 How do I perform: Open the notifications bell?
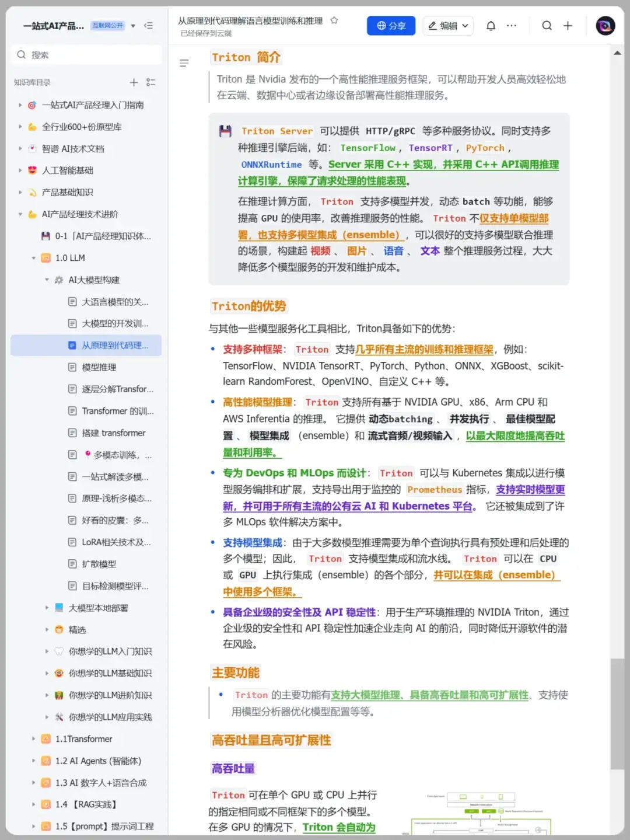tap(491, 26)
